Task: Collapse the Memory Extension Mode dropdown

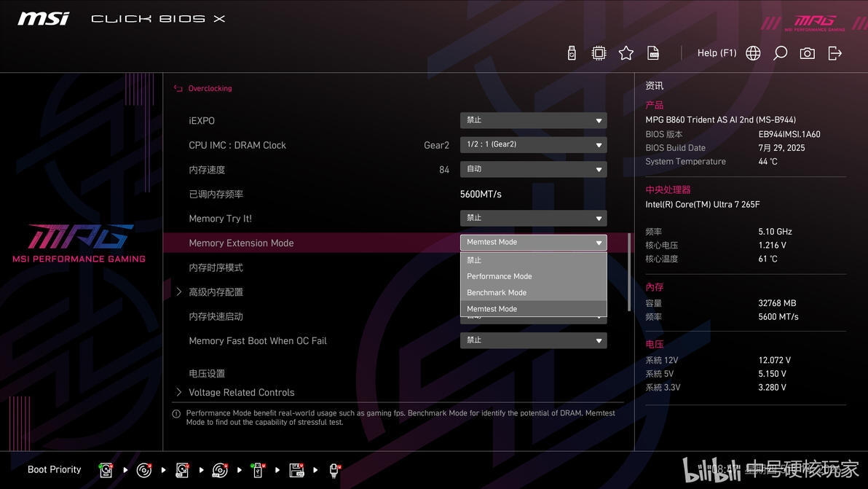Action: click(x=533, y=243)
